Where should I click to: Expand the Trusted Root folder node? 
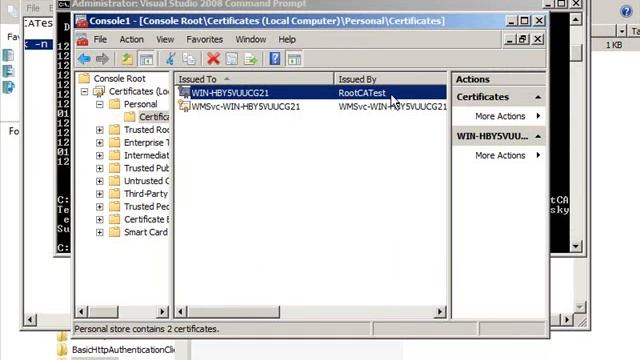100,130
